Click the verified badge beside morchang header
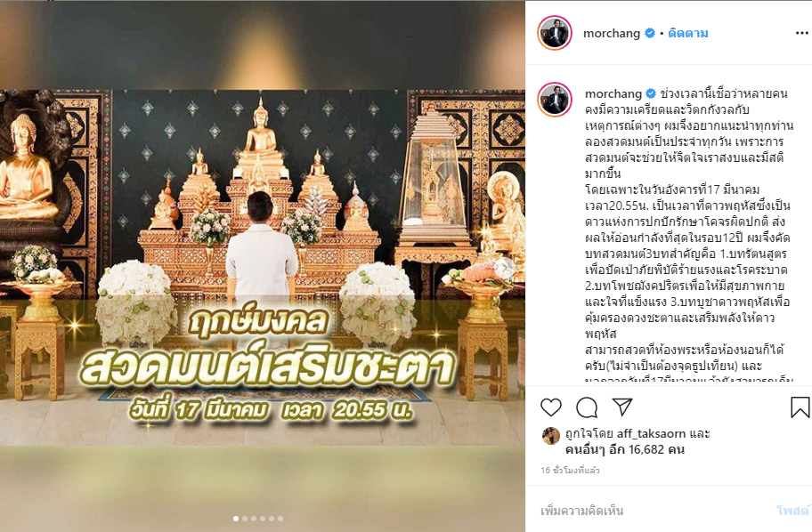Image resolution: width=812 pixels, height=532 pixels. 649,33
